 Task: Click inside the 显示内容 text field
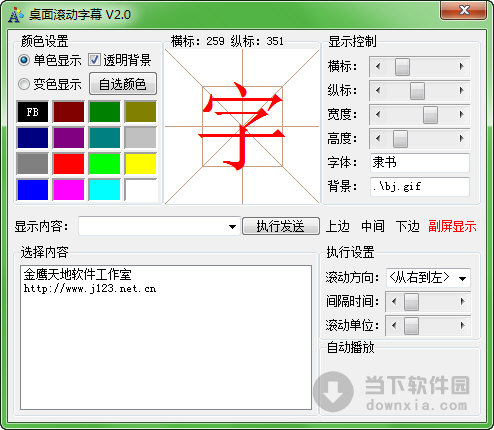click(152, 227)
